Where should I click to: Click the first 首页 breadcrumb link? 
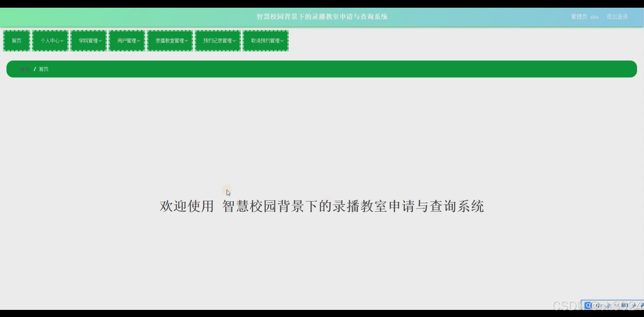[25, 69]
